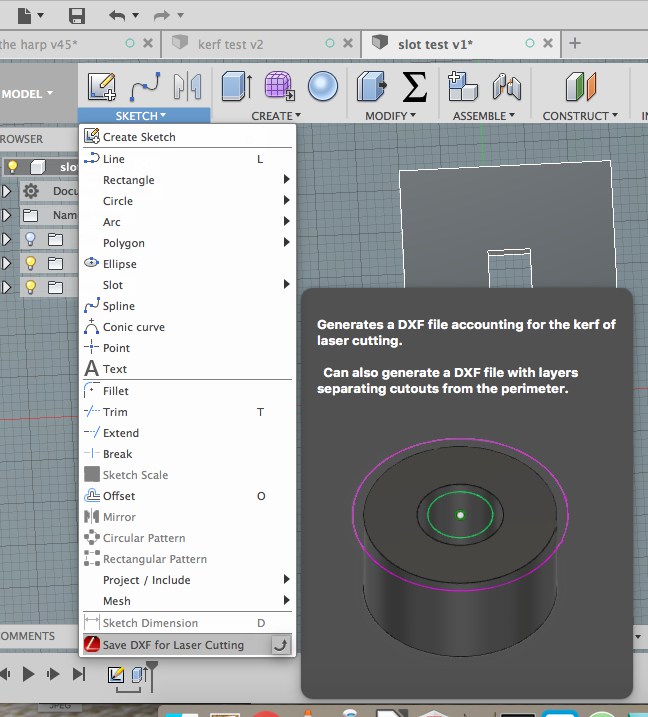
Task: Click the Sphere toolbar icon
Action: point(323,86)
